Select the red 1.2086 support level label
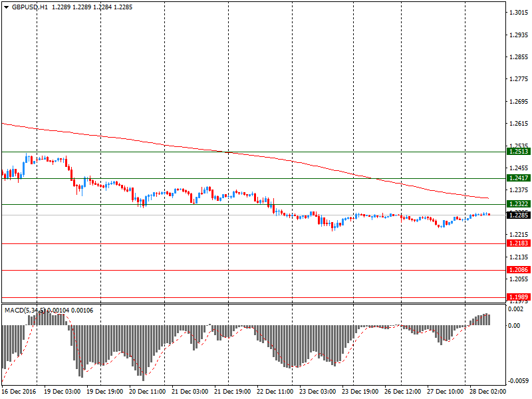 tap(518, 270)
